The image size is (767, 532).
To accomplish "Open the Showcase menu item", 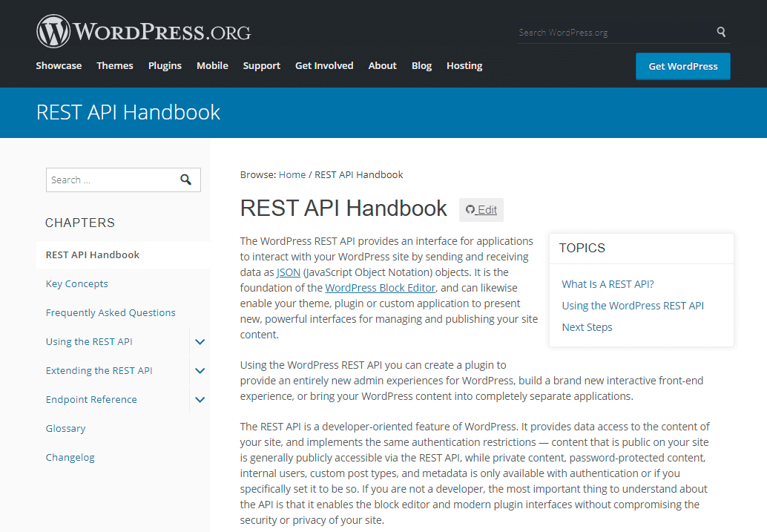I will 59,65.
